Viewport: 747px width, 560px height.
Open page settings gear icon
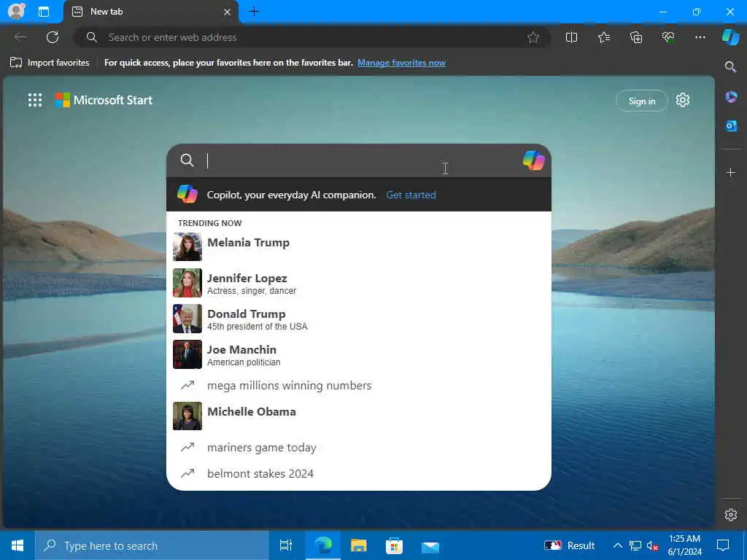pyautogui.click(x=683, y=100)
